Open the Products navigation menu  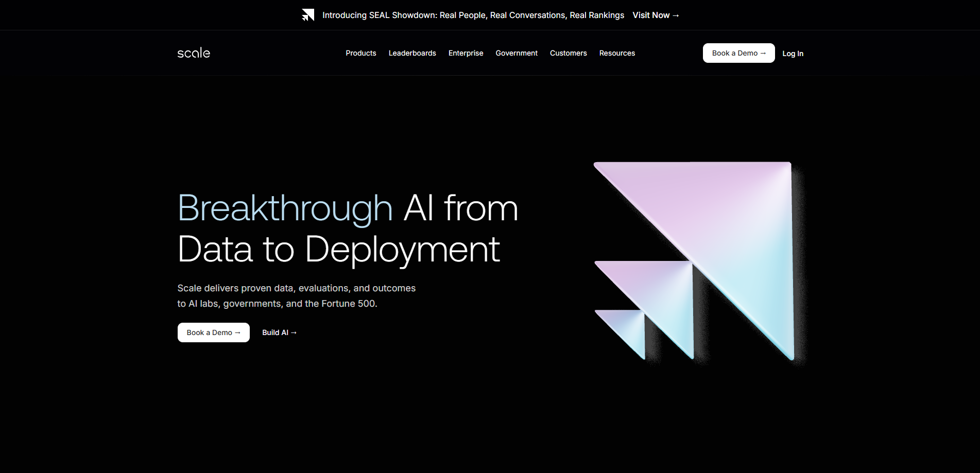click(x=360, y=53)
